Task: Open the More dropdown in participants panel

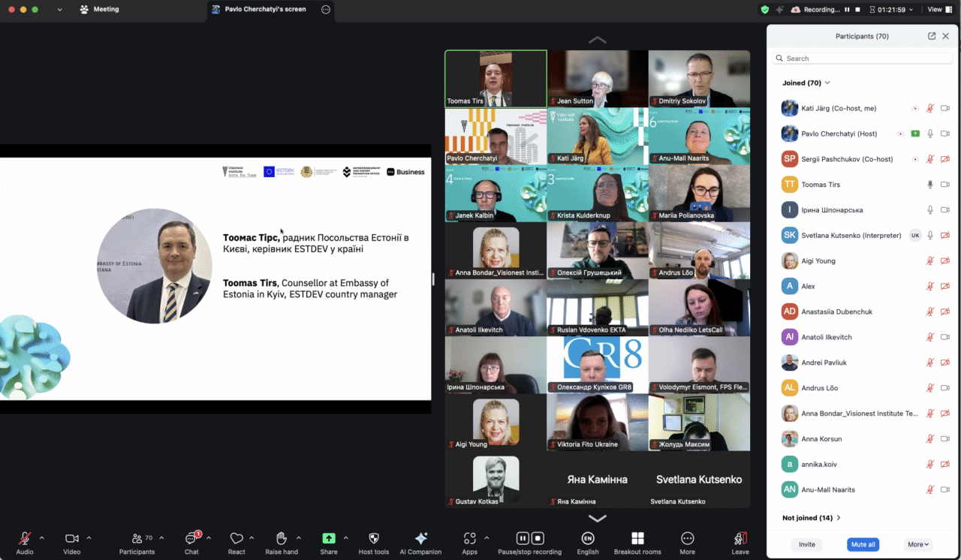Action: (x=918, y=544)
